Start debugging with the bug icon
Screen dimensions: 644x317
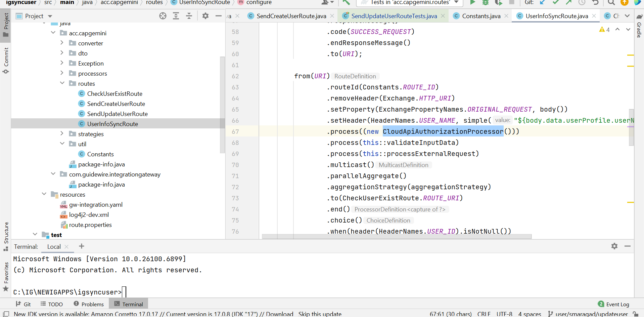click(486, 2)
